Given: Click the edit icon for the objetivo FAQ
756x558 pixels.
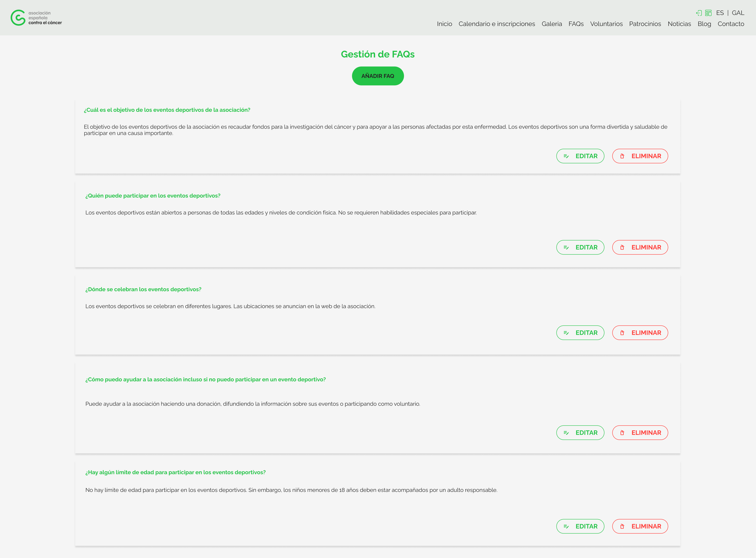Looking at the screenshot, I should [566, 156].
